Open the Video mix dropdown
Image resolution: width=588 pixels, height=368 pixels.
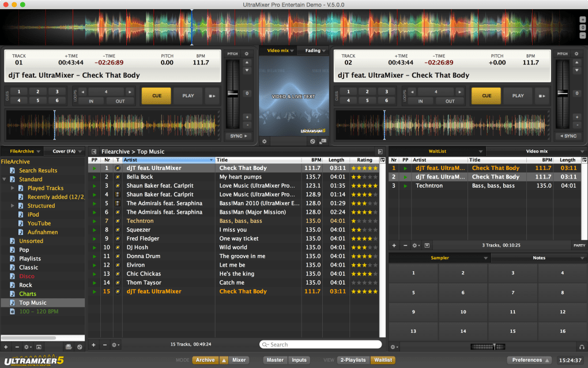click(281, 51)
